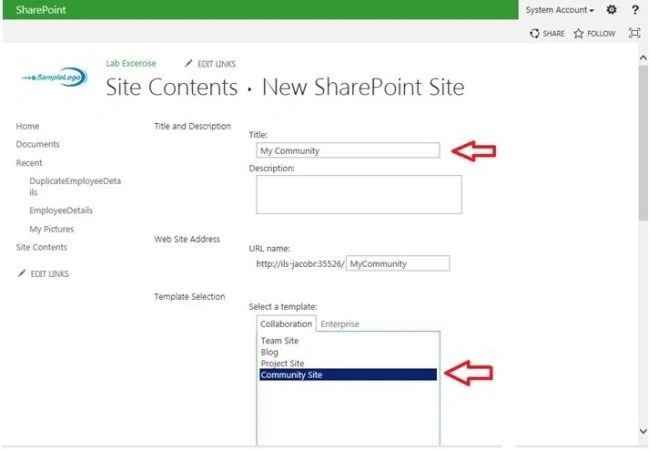
Task: Open Documents in left navigation
Action: [x=38, y=144]
